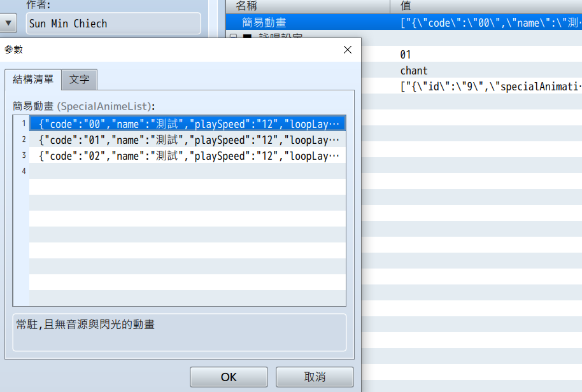Open the dropdown arrow beside author field
The image size is (582, 392).
tap(8, 23)
